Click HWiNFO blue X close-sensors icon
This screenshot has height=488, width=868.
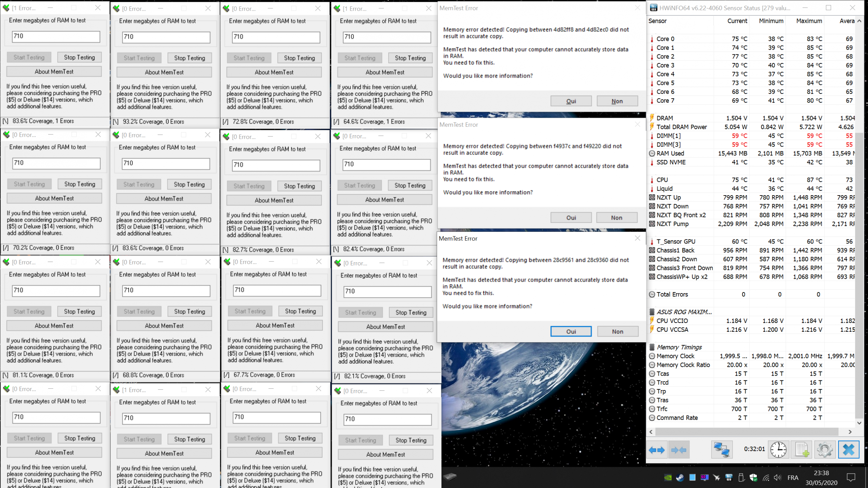coord(848,450)
